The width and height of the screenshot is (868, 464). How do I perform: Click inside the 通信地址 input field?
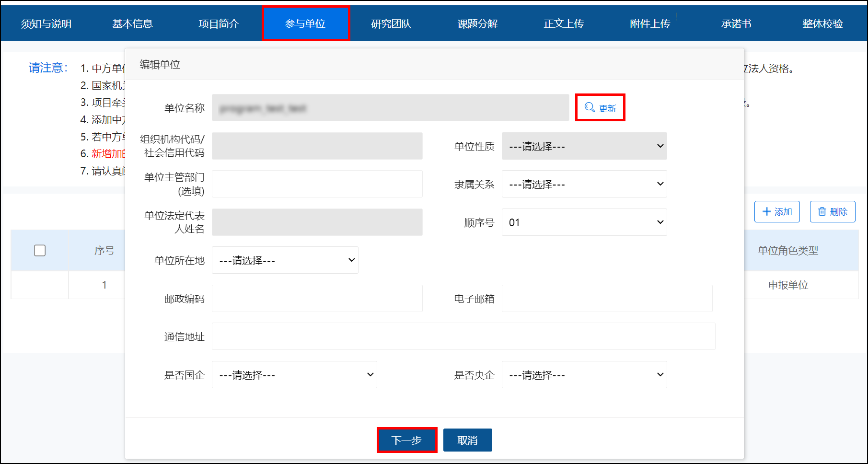click(x=463, y=336)
